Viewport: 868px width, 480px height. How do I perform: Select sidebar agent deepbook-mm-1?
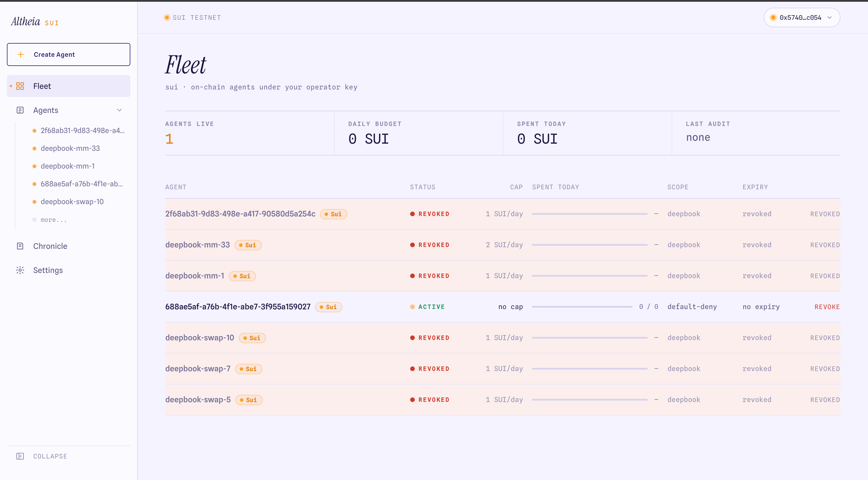click(x=67, y=166)
